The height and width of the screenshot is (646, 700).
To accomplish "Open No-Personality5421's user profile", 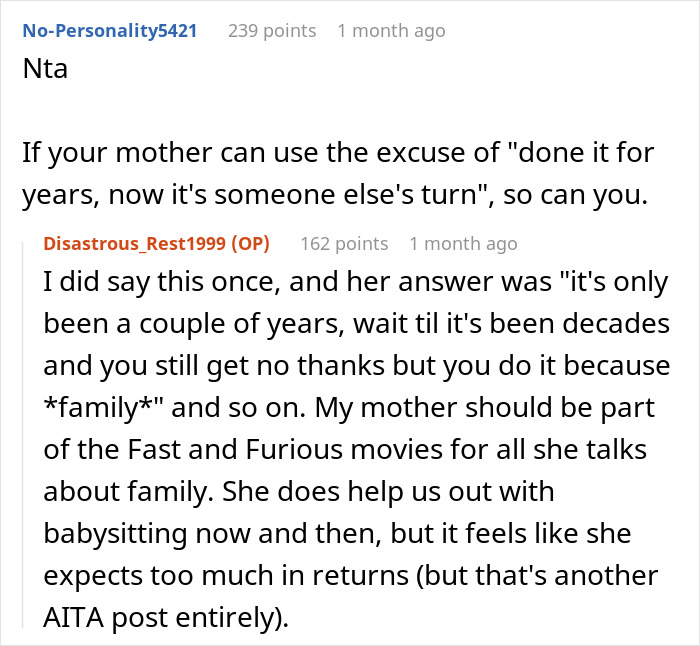I will click(108, 31).
